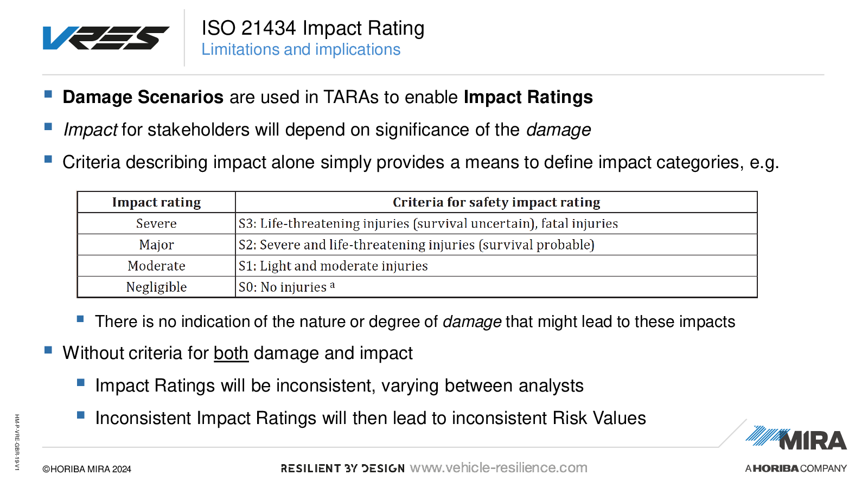Select the Severe table cell
The image size is (868, 488).
[x=156, y=223]
